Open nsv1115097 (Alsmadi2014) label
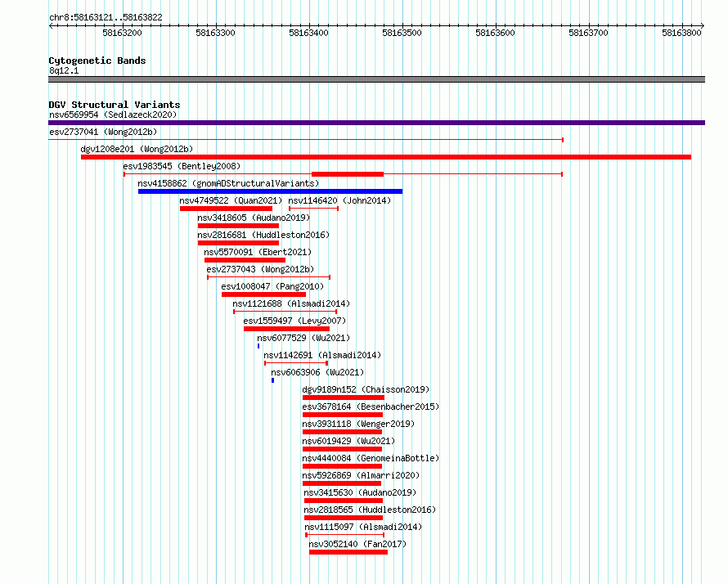Image resolution: width=728 pixels, height=584 pixels. click(363, 527)
